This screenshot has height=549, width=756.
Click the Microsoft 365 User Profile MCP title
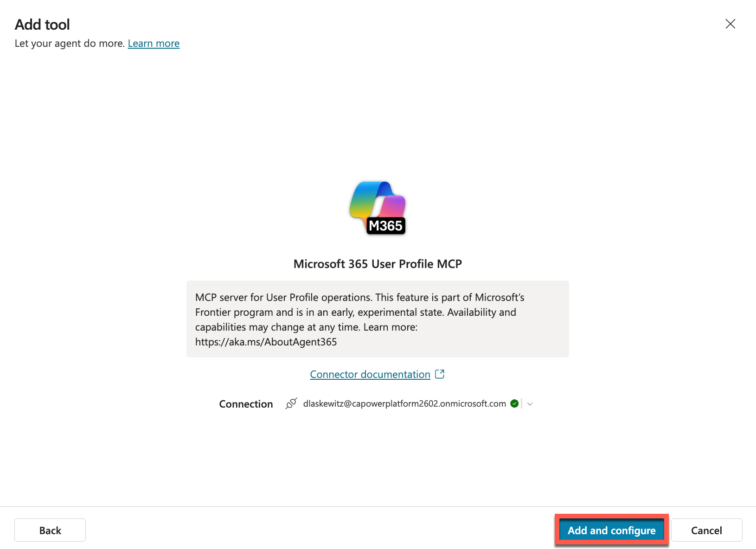tap(377, 263)
